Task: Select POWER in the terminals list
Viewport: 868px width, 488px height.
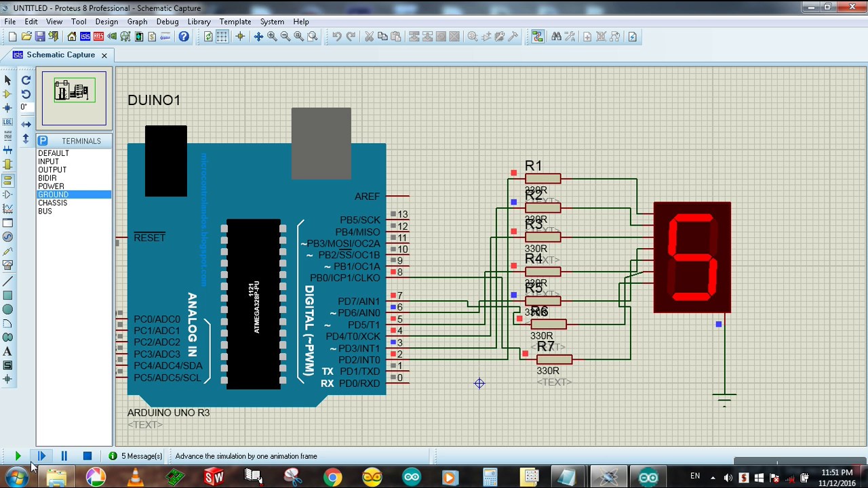Action: 52,186
